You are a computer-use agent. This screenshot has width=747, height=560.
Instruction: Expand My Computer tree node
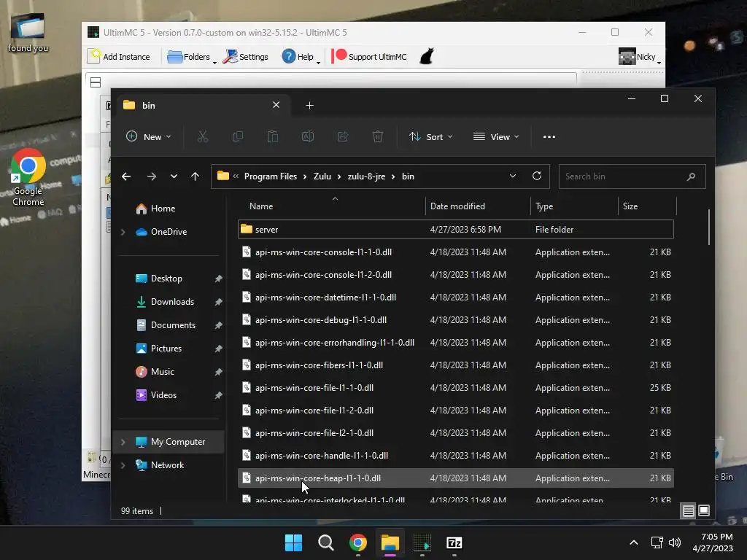123,442
